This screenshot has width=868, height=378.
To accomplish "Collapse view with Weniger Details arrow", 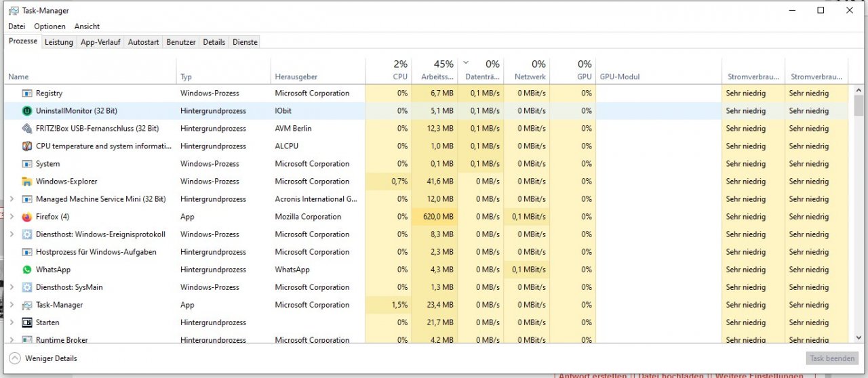I will tap(14, 358).
